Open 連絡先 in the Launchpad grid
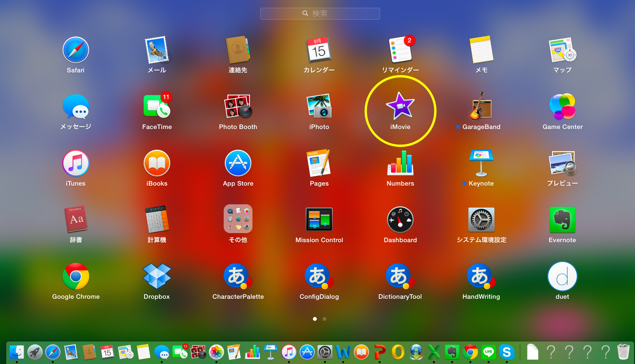Viewport: 635px width, 364px height. coord(238,50)
